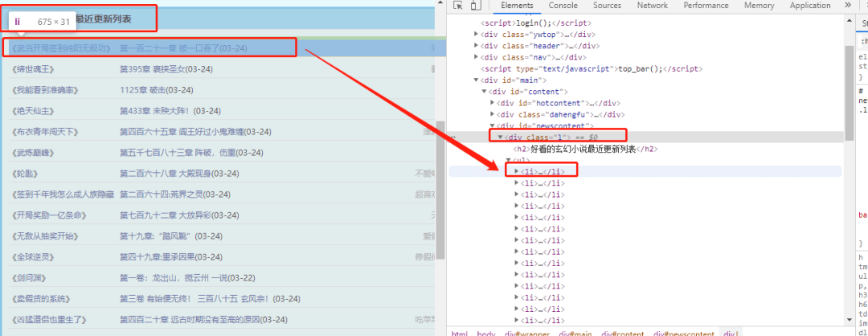Select the script login(); line
Screen dimensions: 868x336
click(536, 23)
